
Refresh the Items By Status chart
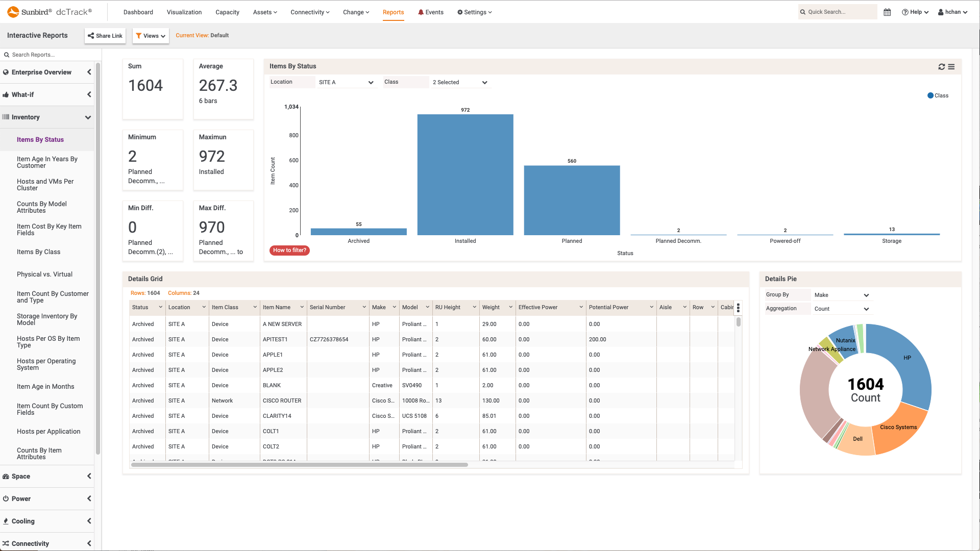point(941,66)
